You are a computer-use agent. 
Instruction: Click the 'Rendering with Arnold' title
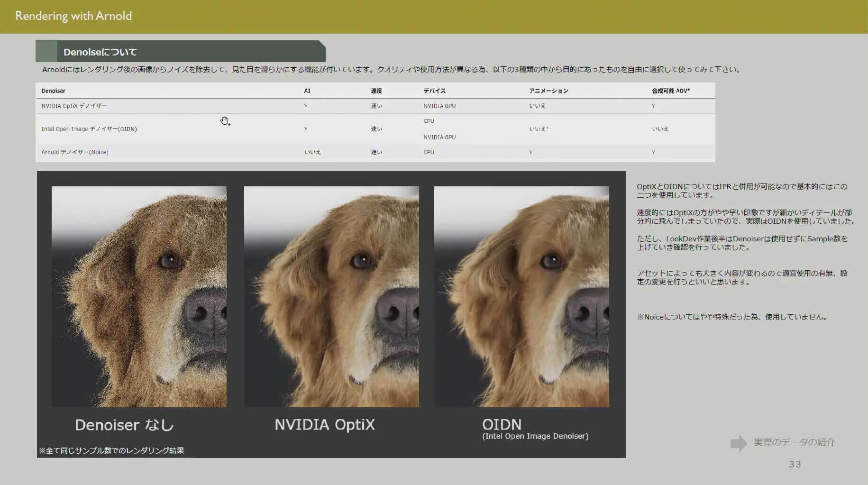click(73, 16)
